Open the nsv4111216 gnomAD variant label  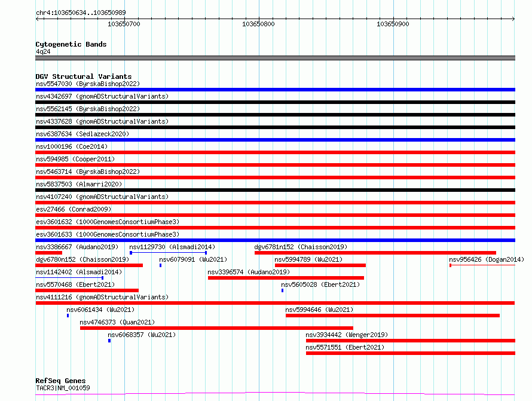102,297
